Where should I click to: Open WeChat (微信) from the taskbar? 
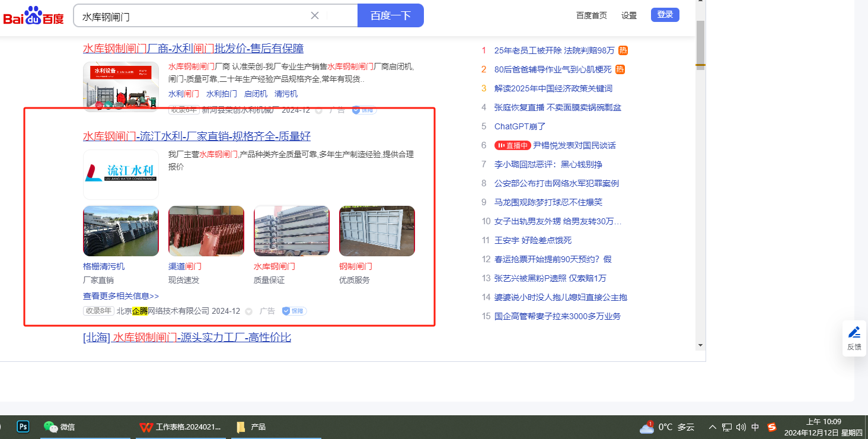pos(59,427)
